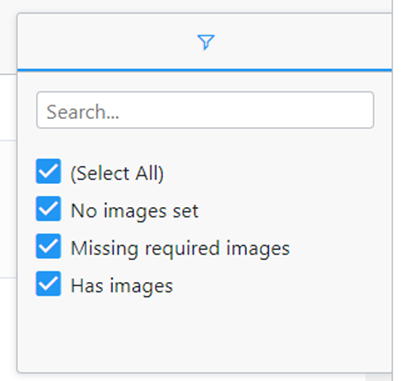Image resolution: width=413 pixels, height=381 pixels.
Task: Click the (Select All) label text
Action: click(x=117, y=173)
